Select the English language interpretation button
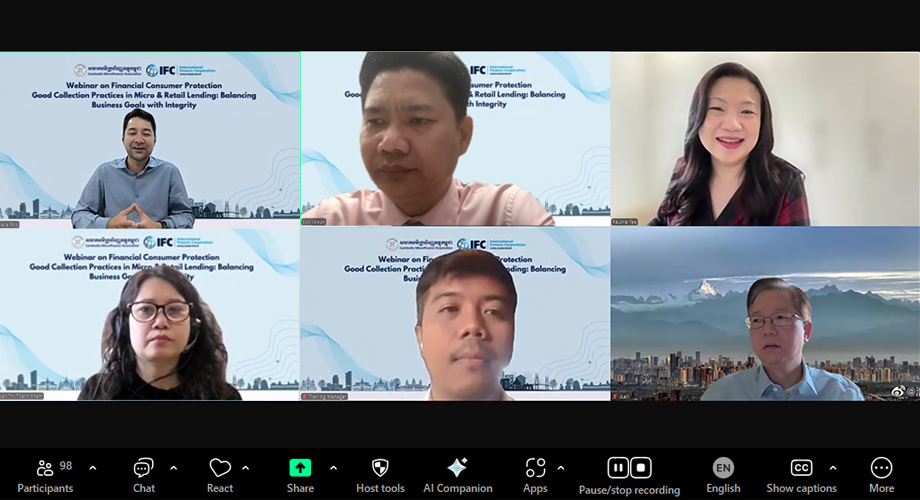 (x=723, y=474)
